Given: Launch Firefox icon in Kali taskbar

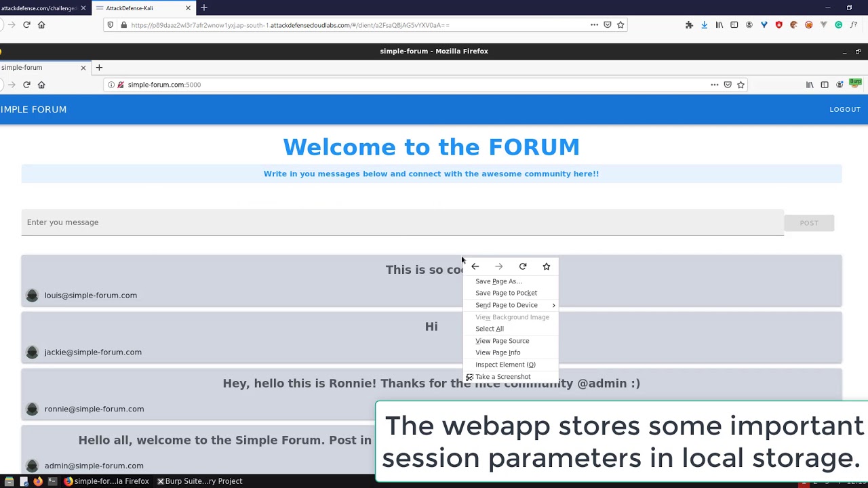Looking at the screenshot, I should point(38,481).
